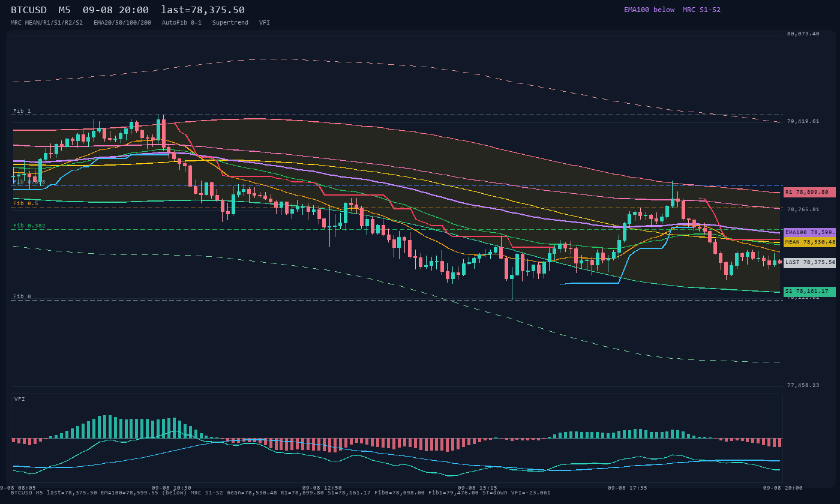Click the 09-08 12:50 time axis label
840x504 pixels.
[x=322, y=488]
